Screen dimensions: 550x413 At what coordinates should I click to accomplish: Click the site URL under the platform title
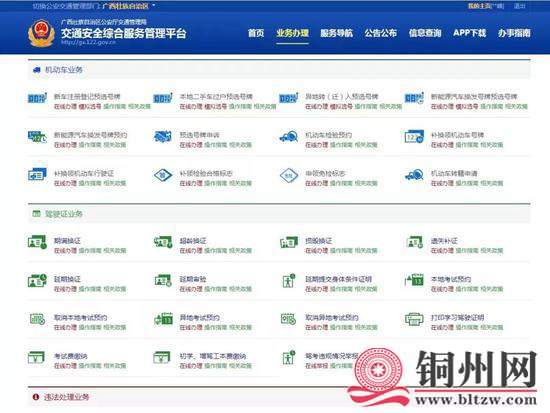[88, 42]
